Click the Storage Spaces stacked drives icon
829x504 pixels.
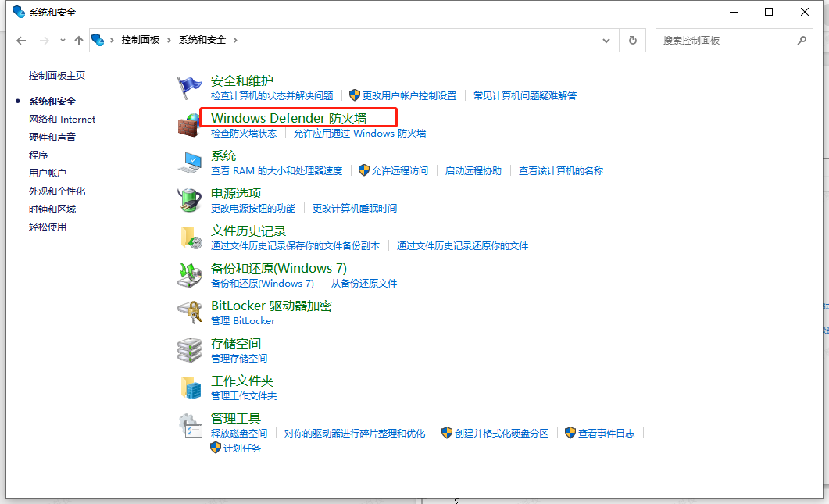click(189, 350)
